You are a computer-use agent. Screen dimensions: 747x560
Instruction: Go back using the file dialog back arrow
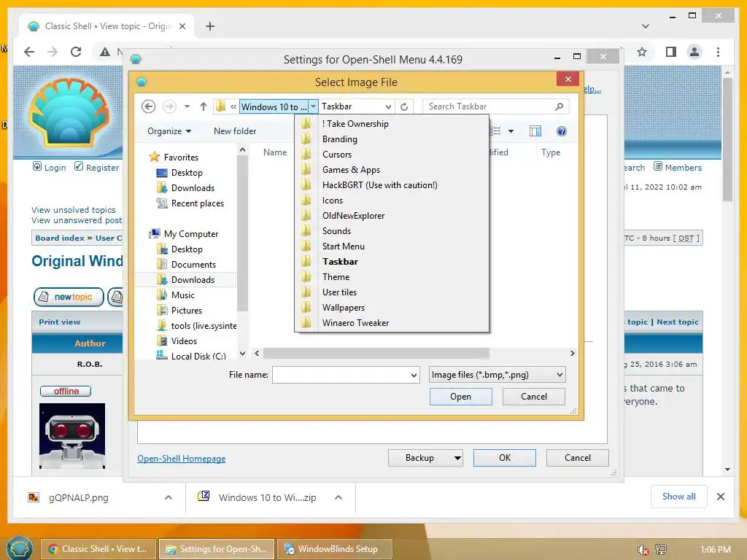coord(149,106)
